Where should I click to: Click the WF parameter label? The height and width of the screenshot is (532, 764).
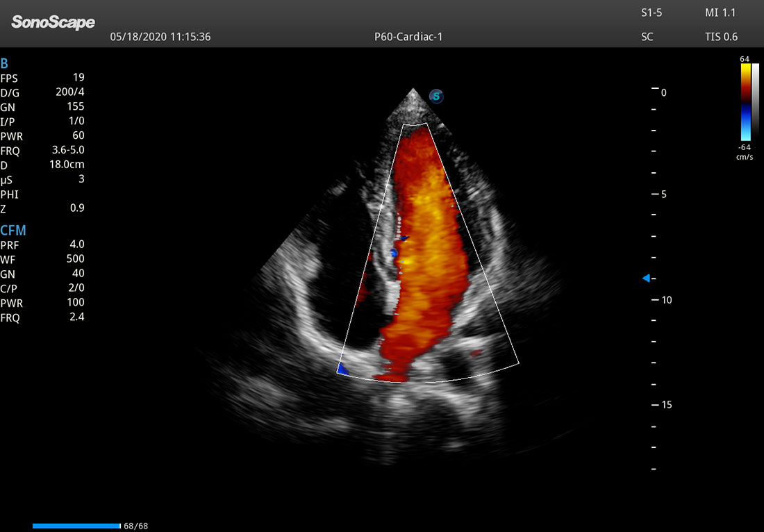click(8, 260)
